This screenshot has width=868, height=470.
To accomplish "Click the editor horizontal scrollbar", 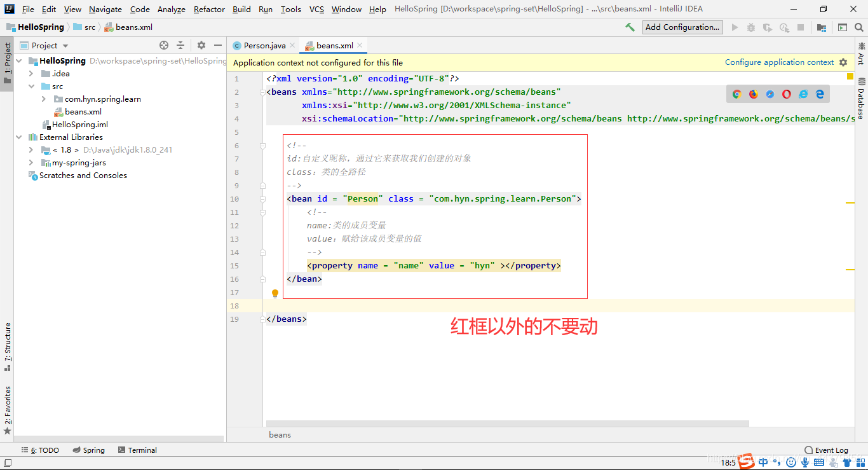I will pyautogui.click(x=508, y=424).
